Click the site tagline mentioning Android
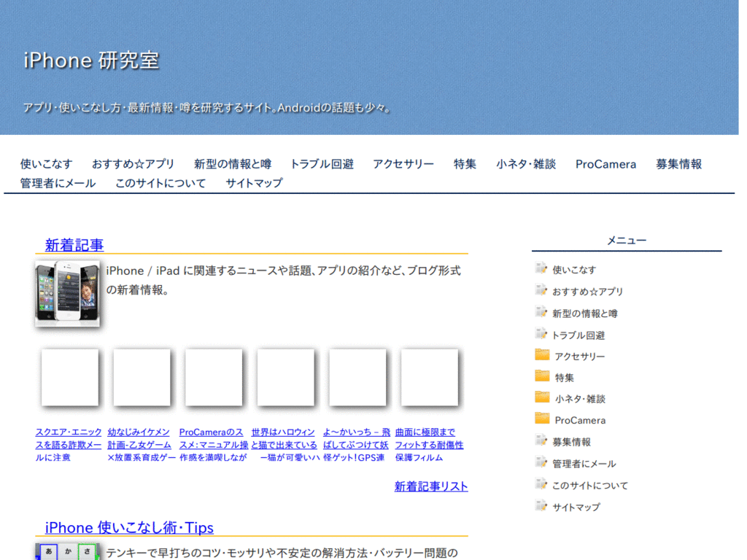This screenshot has height=560, width=747. [x=207, y=108]
